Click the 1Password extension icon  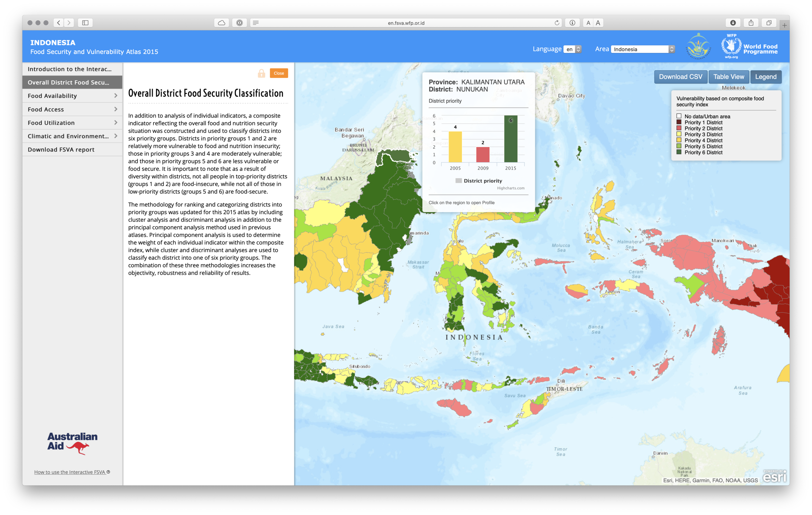239,23
